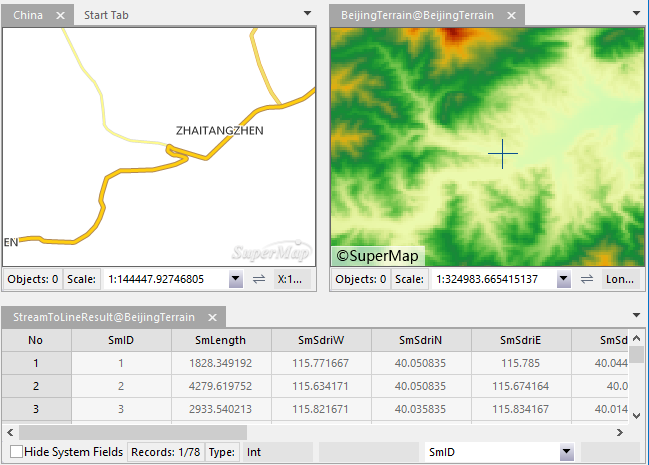Select the SmLength column header

221,340
